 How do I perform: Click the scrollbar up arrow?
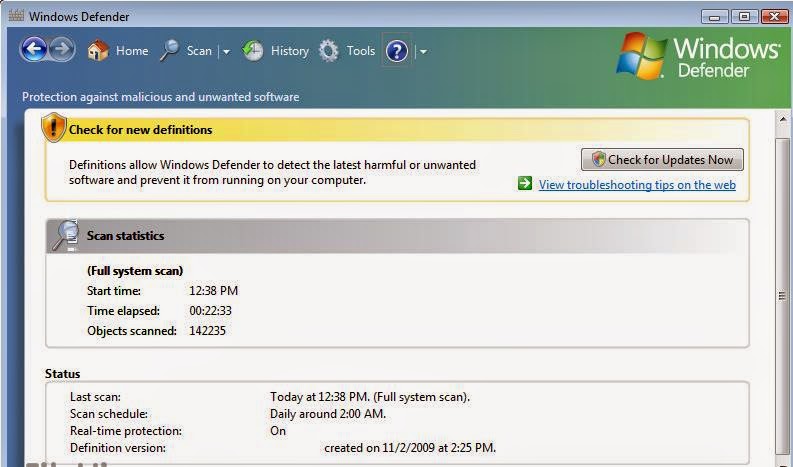(783, 119)
